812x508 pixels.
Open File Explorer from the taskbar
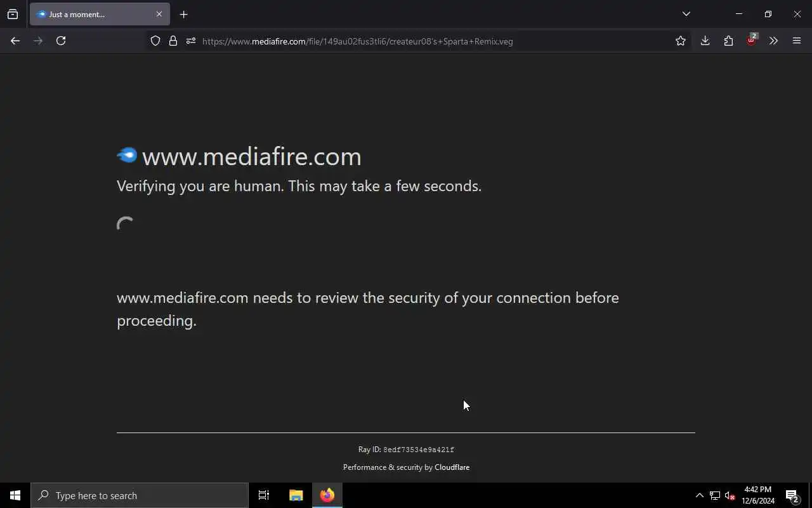tap(296, 495)
